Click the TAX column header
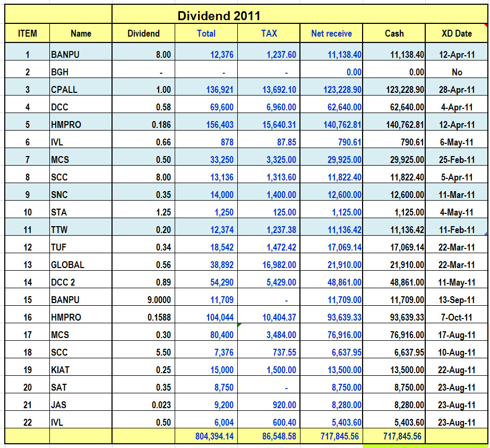490x448 pixels. pos(269,33)
